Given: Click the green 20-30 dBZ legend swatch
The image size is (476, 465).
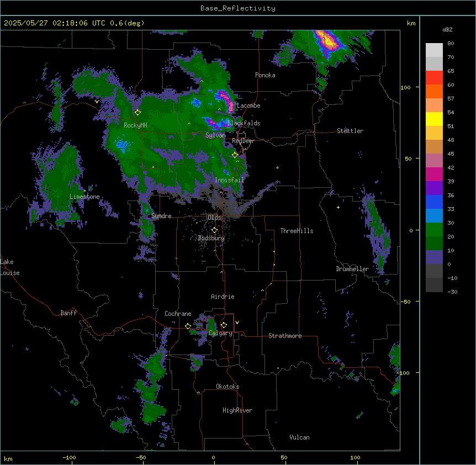Looking at the screenshot, I should (434, 230).
